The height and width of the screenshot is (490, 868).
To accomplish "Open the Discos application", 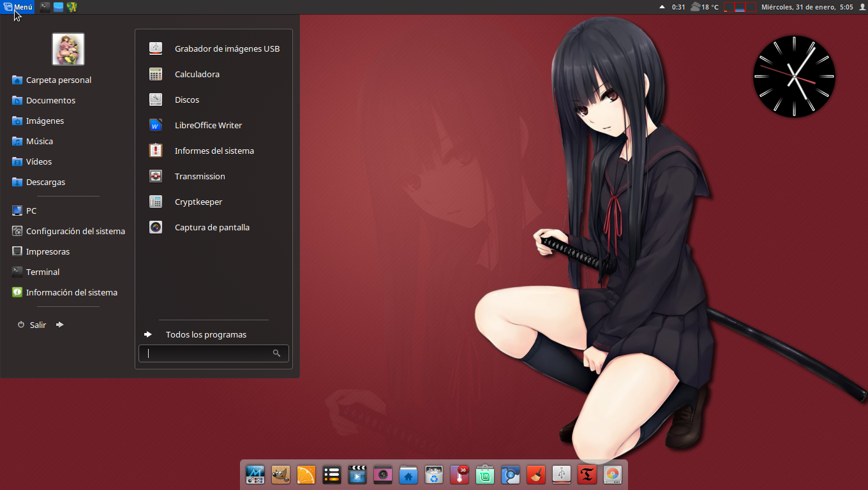I will tap(214, 100).
